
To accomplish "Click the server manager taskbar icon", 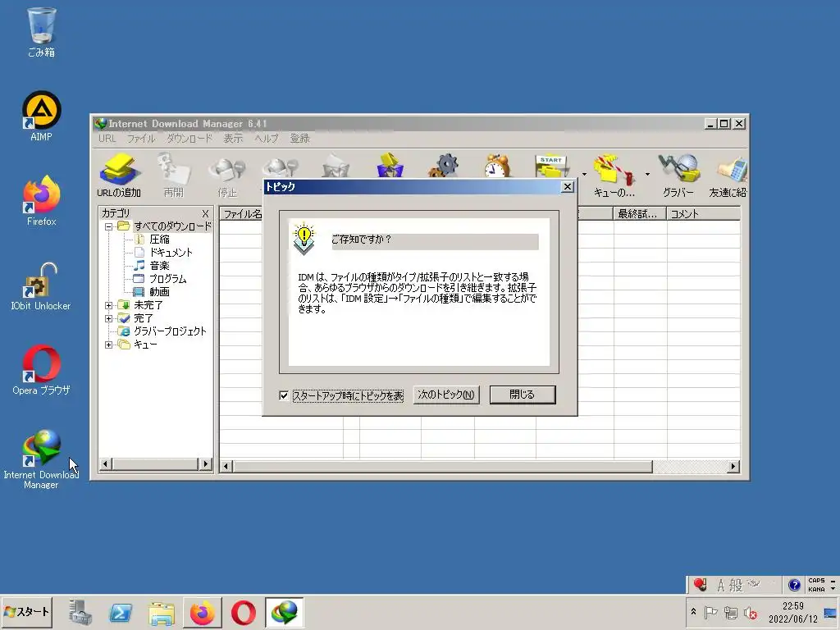I will (x=80, y=612).
